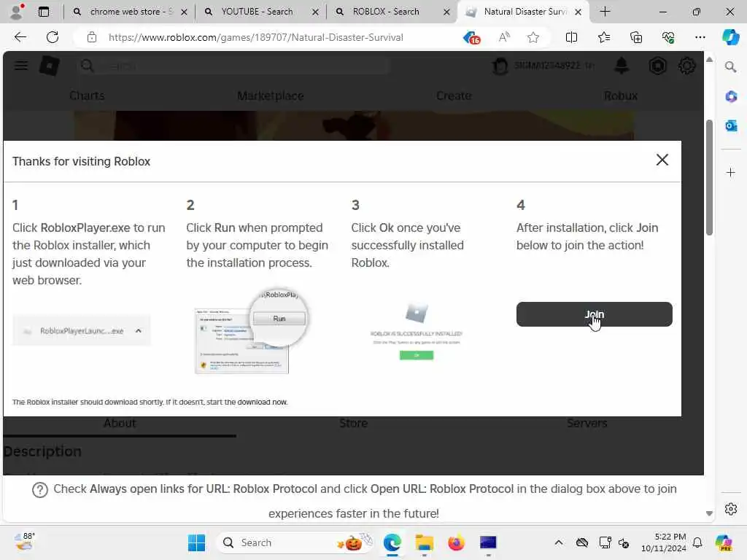747x560 pixels.
Task: Open OneDrive cloud icon in system tray
Action: click(581, 542)
